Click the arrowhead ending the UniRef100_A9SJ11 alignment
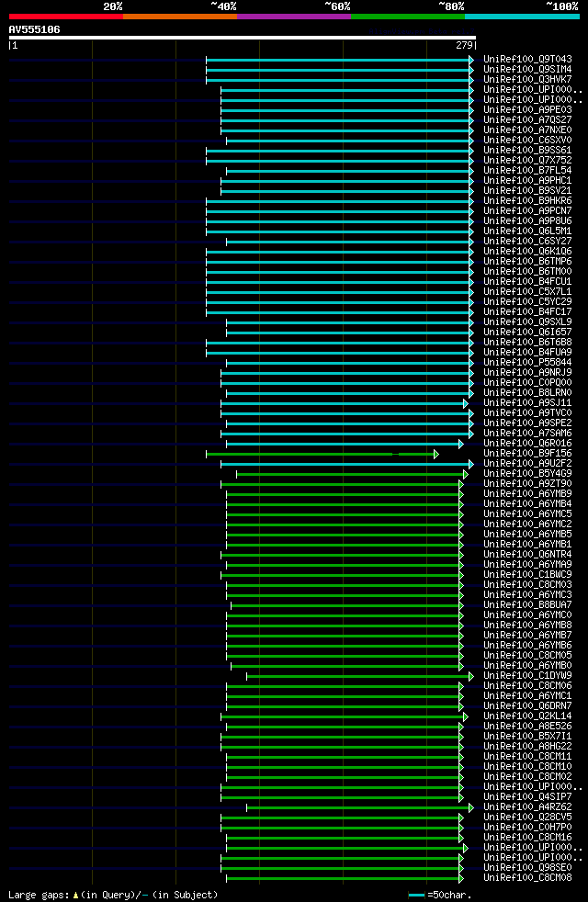 click(466, 404)
